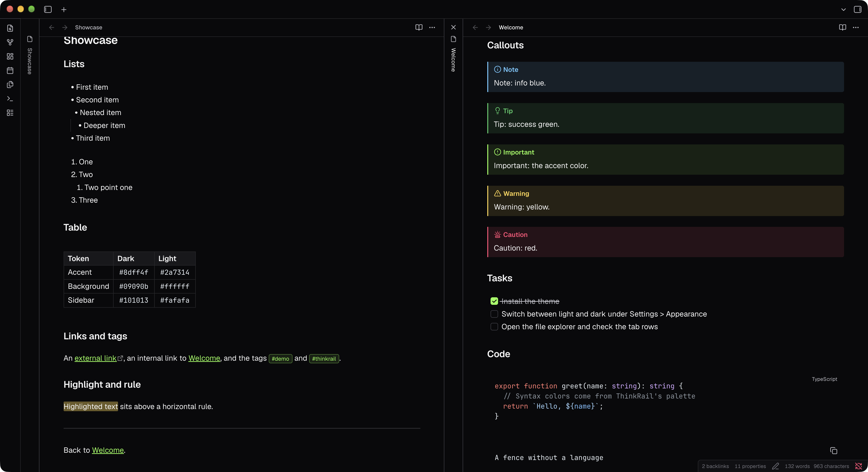Open canvas icon in left ribbon
Viewport: 868px width, 472px height.
10,56
